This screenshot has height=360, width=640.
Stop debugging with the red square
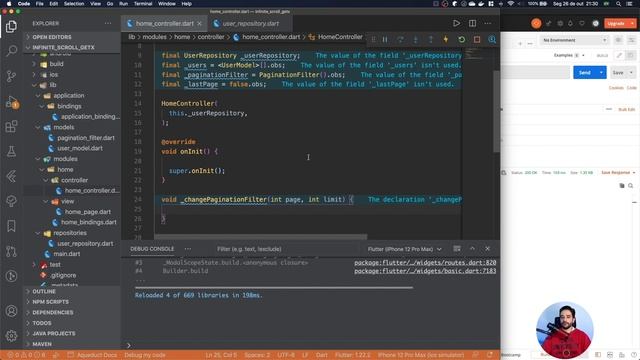477,40
